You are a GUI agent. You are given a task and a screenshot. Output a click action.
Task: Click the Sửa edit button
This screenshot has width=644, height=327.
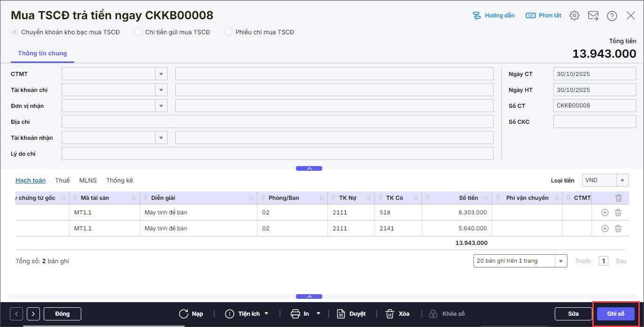point(573,313)
